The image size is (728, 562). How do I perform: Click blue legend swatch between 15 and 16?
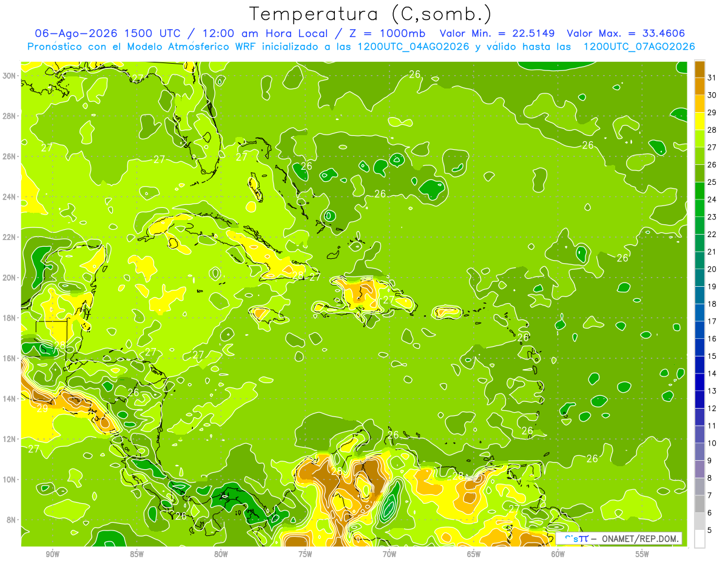699,347
